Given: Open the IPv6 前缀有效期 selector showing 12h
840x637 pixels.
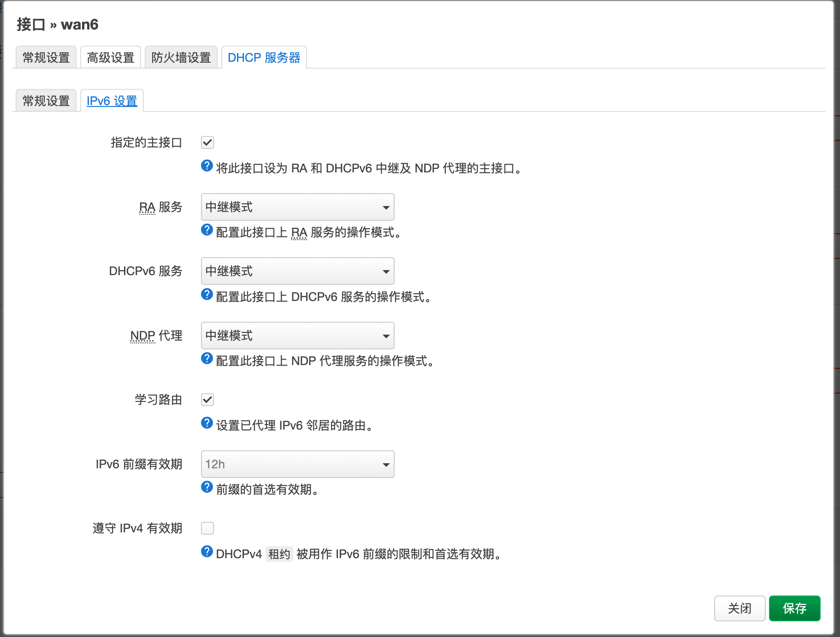Looking at the screenshot, I should point(297,464).
